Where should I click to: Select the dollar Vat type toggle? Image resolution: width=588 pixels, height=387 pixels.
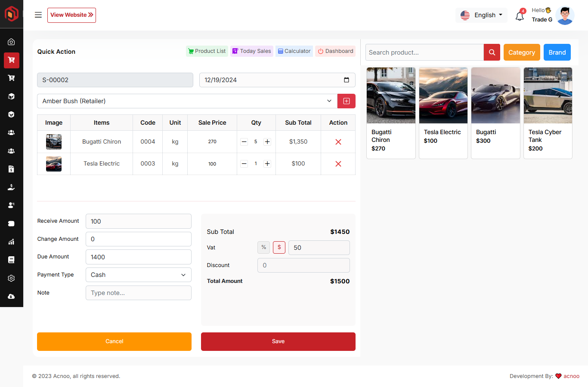coord(279,247)
